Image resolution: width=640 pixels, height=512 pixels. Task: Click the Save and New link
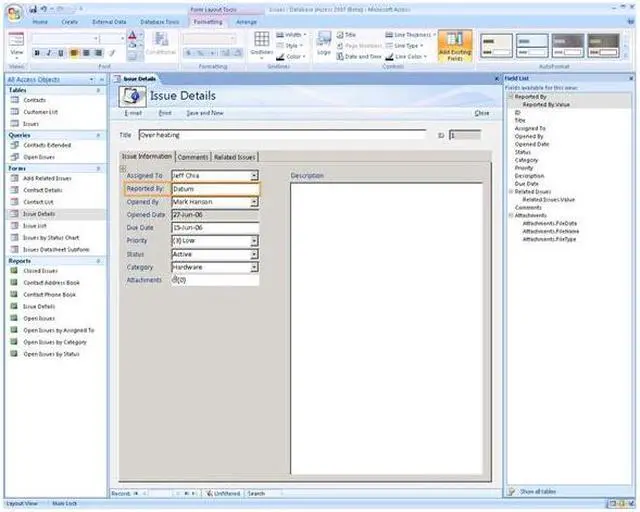pyautogui.click(x=204, y=113)
